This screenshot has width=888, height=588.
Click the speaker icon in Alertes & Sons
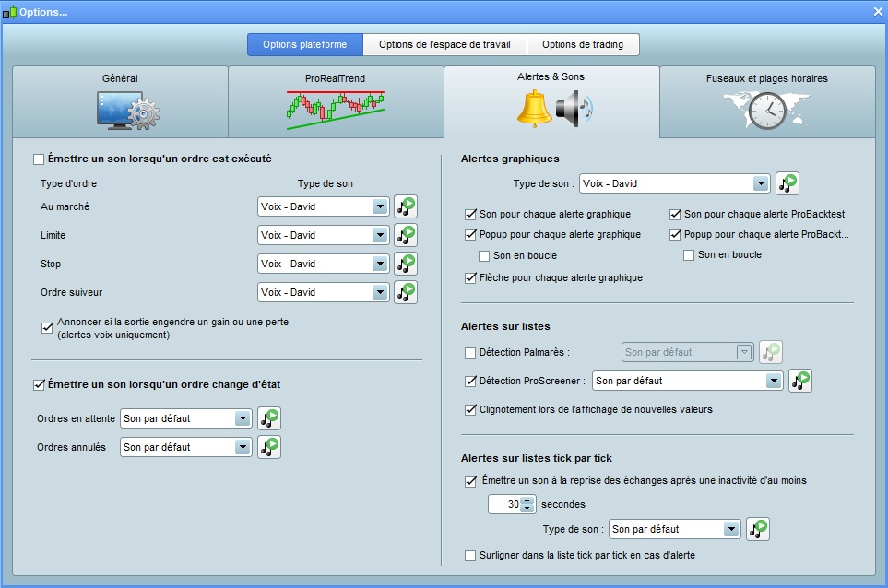pyautogui.click(x=574, y=109)
